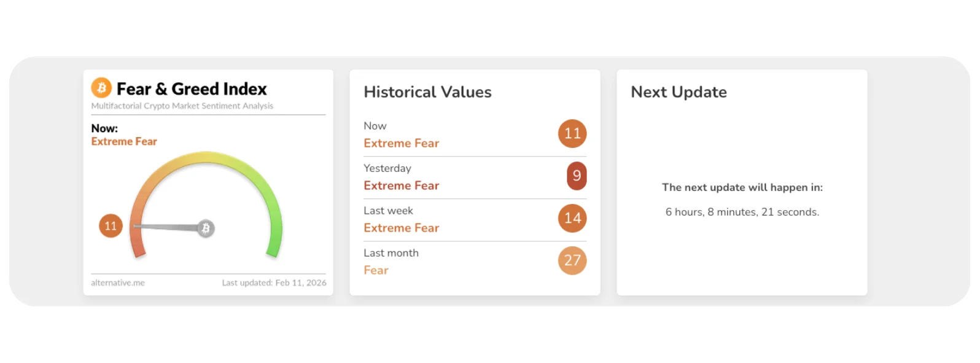Click the Historical Values heading
Viewport: 980px width, 363px height.
tap(427, 92)
